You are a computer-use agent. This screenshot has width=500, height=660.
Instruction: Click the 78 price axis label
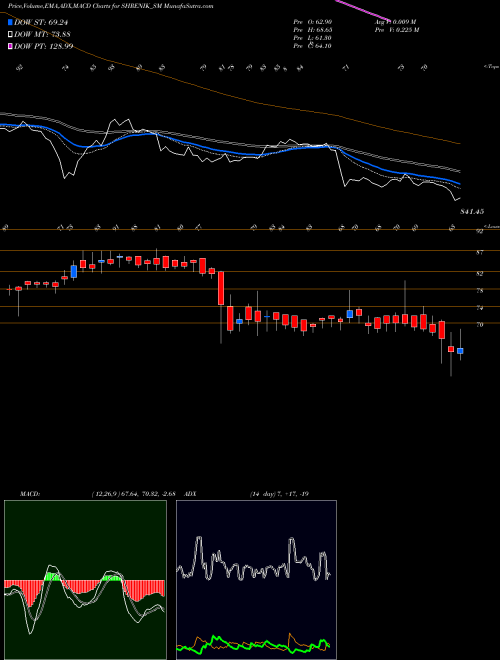479,291
